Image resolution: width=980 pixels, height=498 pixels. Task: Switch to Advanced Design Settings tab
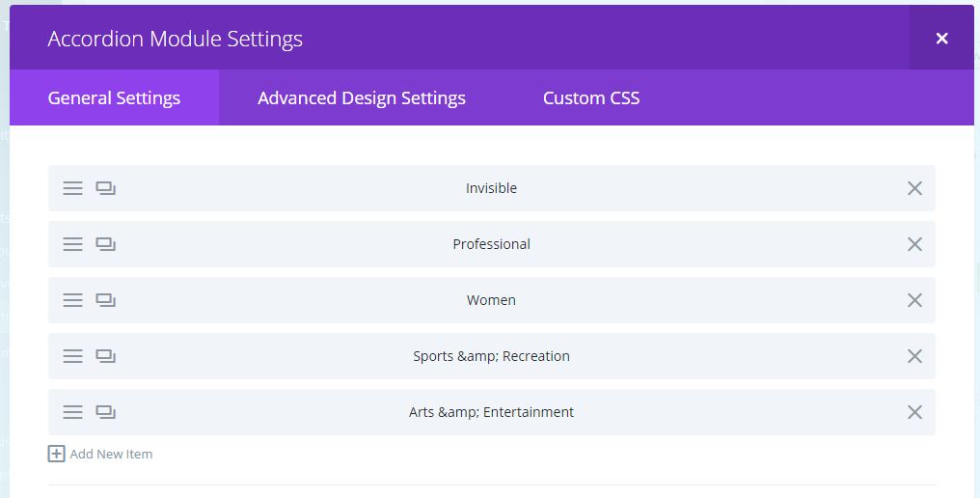[362, 98]
